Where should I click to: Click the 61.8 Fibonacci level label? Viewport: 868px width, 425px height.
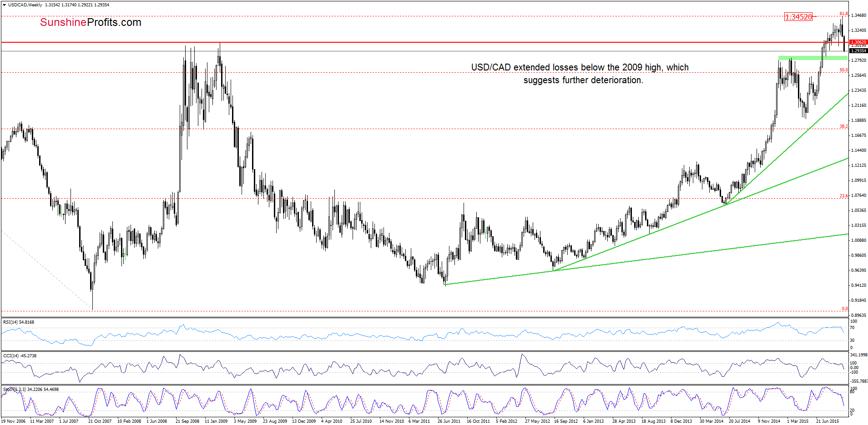tap(844, 14)
